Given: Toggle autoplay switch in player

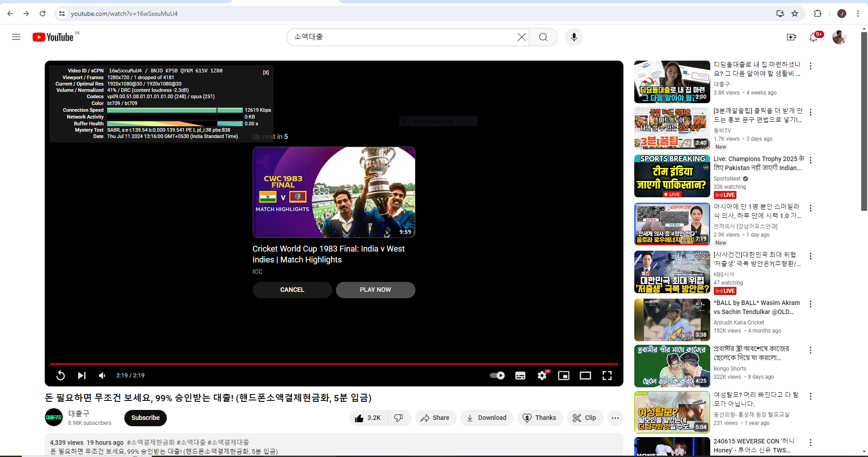Looking at the screenshot, I should pos(497,376).
